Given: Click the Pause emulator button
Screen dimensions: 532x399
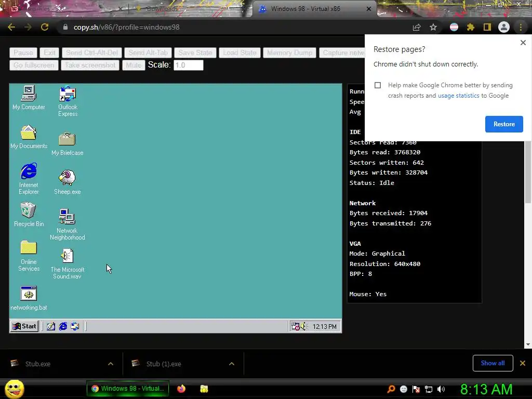Looking at the screenshot, I should tap(23, 52).
